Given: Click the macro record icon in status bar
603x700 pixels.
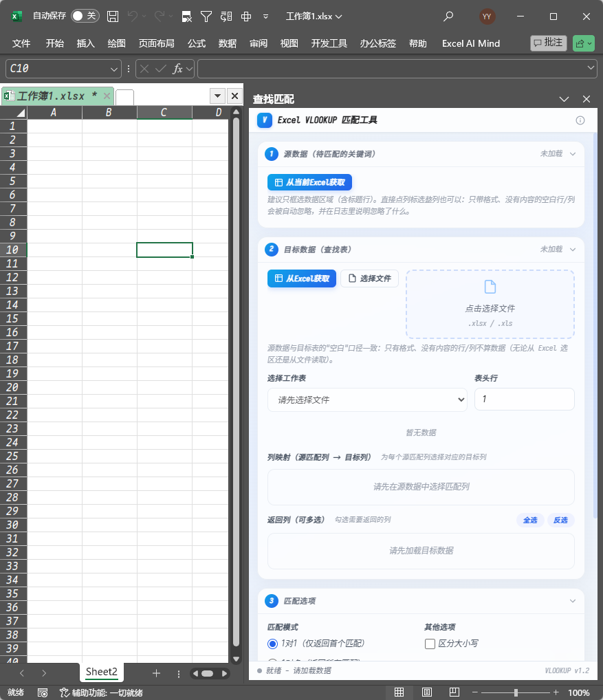Looking at the screenshot, I should point(43,692).
